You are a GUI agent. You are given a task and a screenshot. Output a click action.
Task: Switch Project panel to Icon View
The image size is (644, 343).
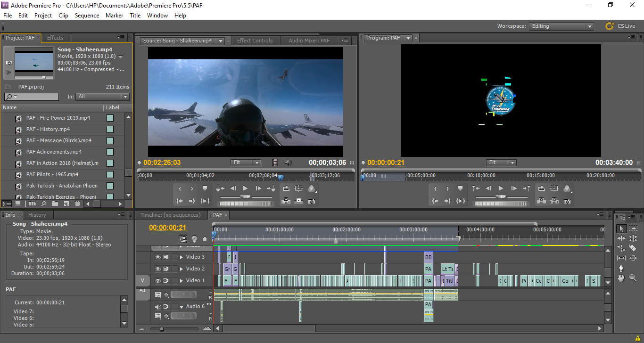[18, 204]
